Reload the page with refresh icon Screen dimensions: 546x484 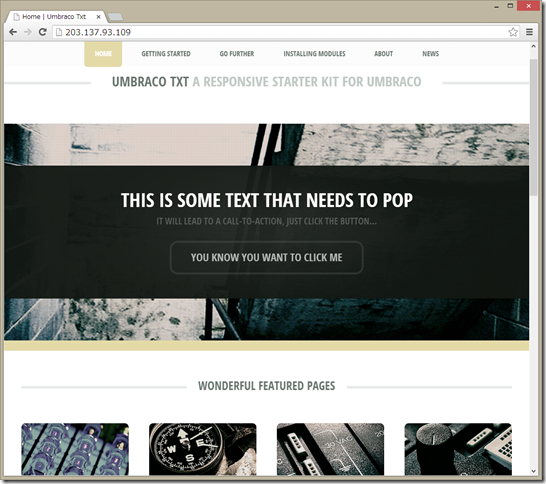(42, 32)
